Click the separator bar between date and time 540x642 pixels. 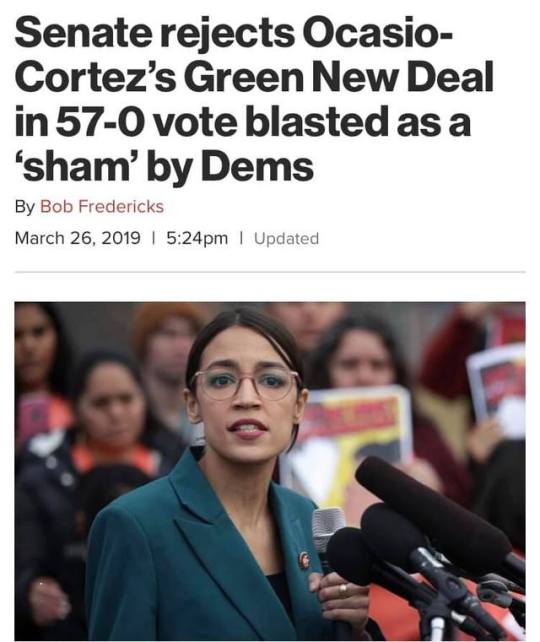tap(153, 237)
